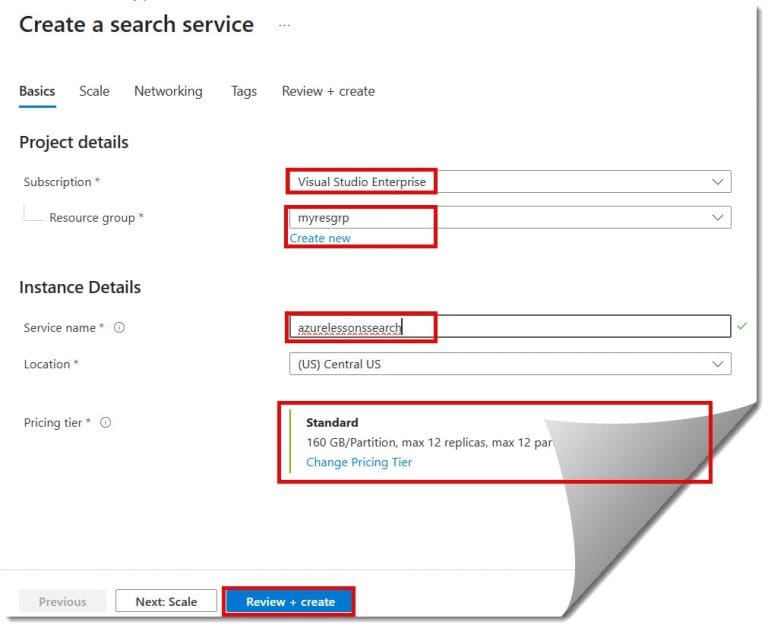Focus the Service name input field

(510, 326)
